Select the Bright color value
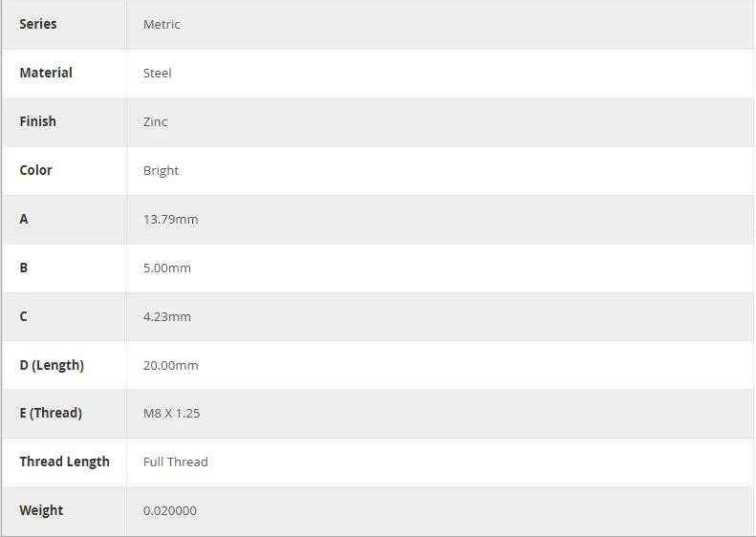Viewport: 756px width, 537px height. coord(161,171)
